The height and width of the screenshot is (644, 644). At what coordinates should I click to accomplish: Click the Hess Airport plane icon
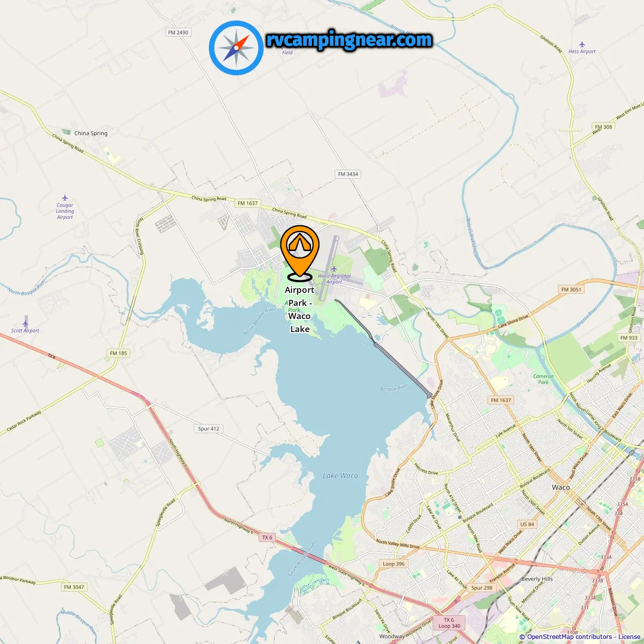pos(582,44)
